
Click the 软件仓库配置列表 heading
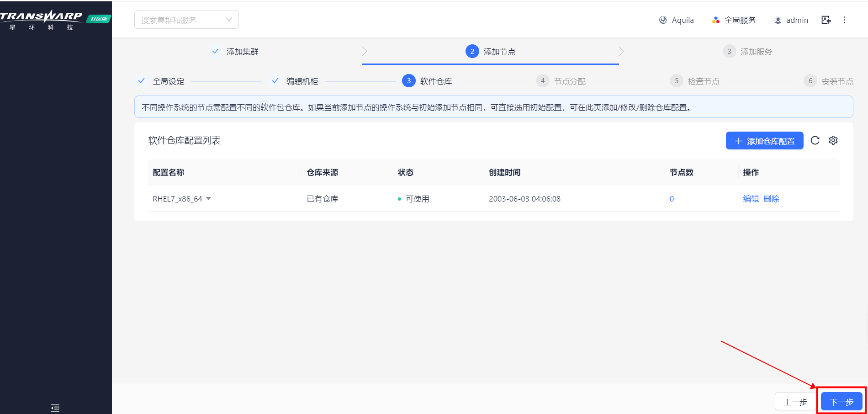pyautogui.click(x=185, y=140)
